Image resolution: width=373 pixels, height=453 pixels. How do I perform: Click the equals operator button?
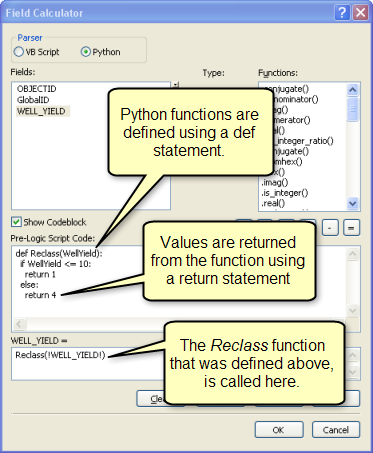pos(351,228)
